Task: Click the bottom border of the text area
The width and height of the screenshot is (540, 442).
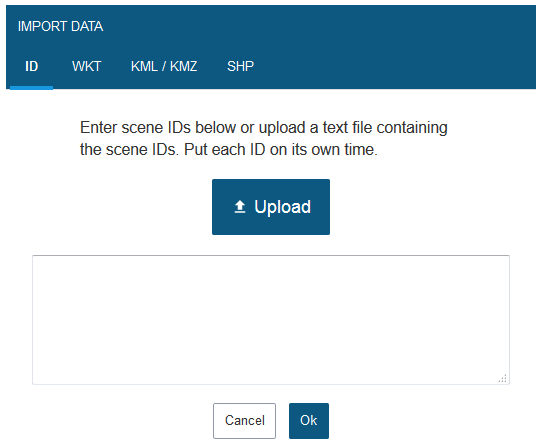Action: 271,384
